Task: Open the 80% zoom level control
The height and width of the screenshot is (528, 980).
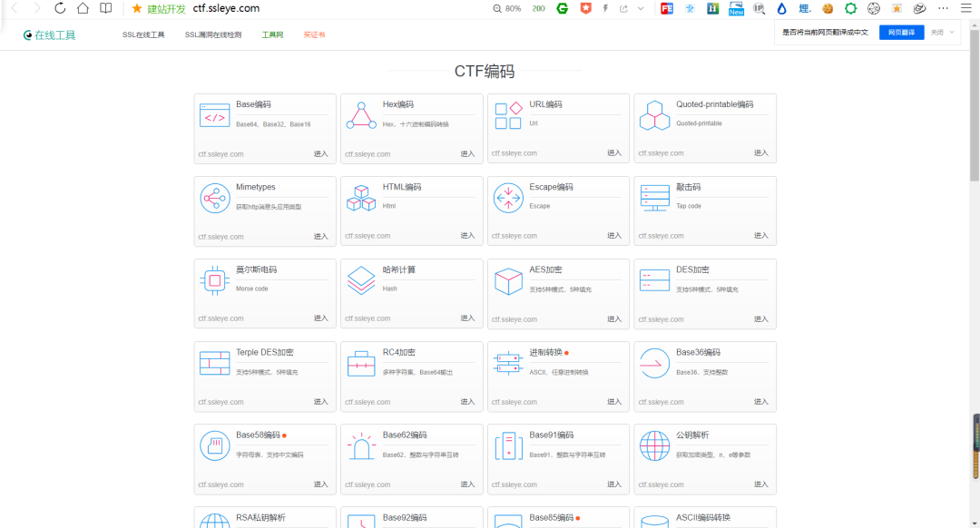Action: pos(507,9)
